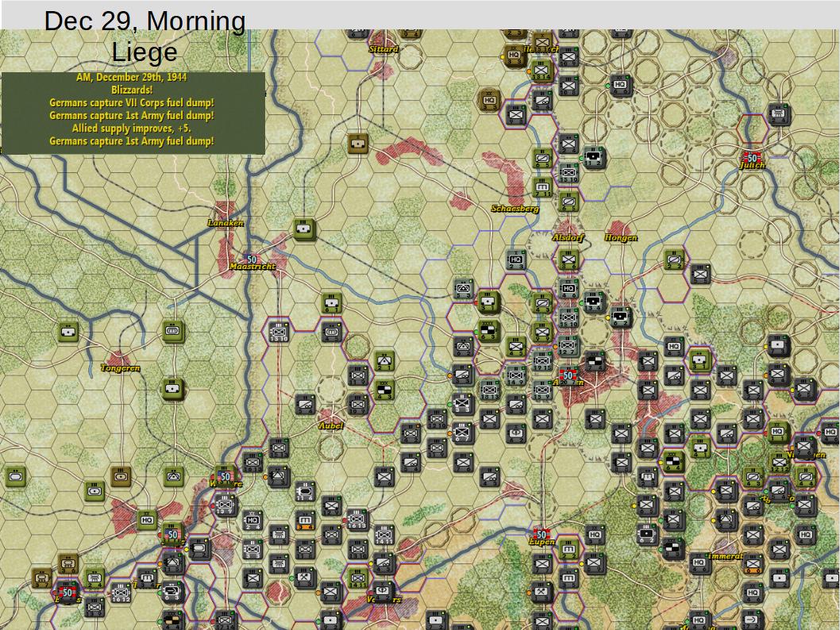The height and width of the screenshot is (630, 840).
Task: Select dark HQ counter north of the 11 2 counter
Action: click(620, 86)
